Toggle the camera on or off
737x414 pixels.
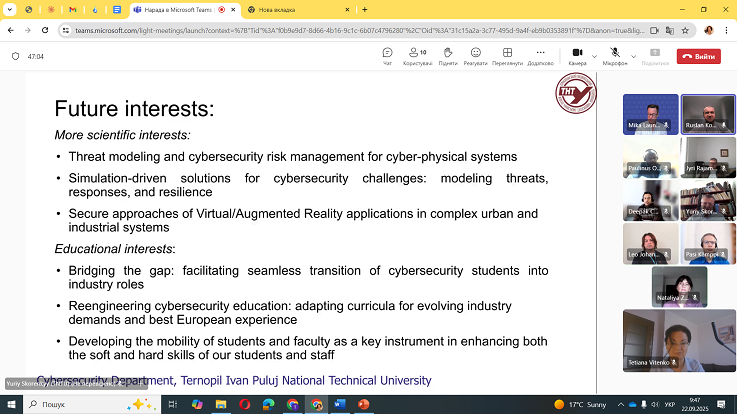point(577,53)
